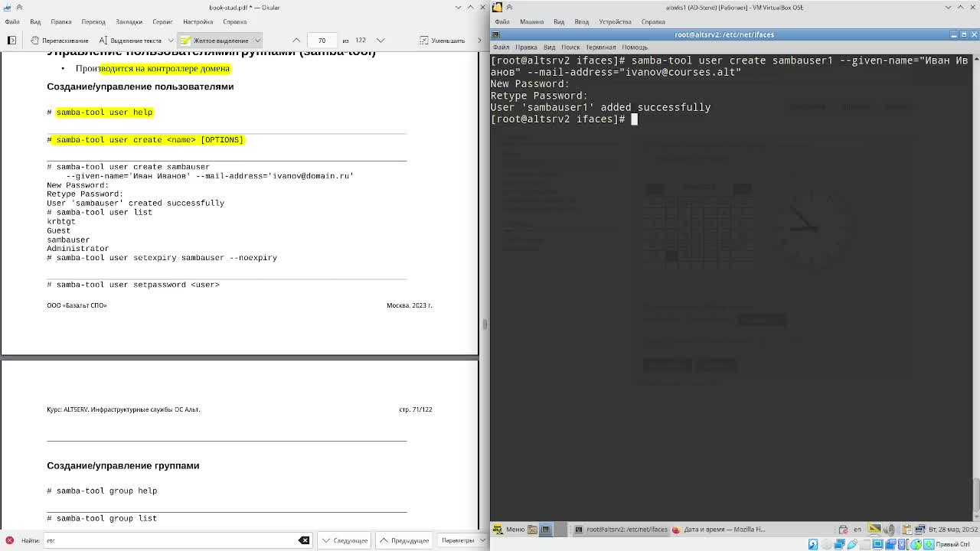Open VirtualBox Машина menu

click(531, 21)
